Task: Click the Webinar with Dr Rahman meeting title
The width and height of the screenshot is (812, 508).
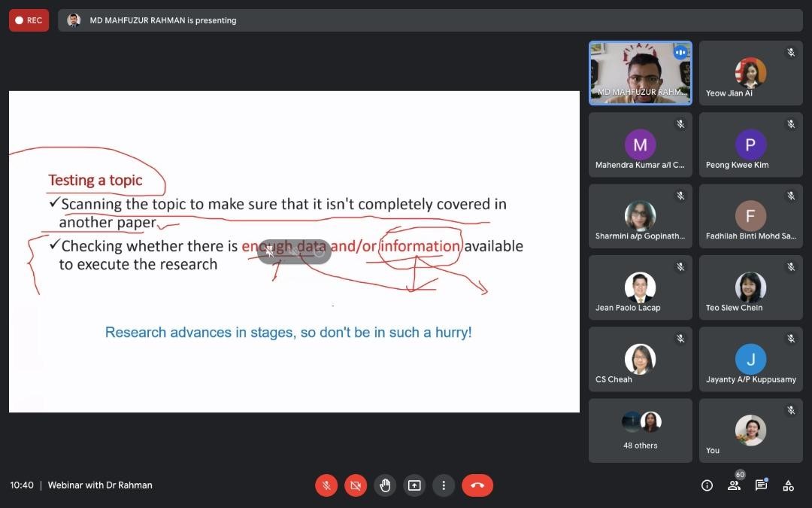Action: click(100, 485)
